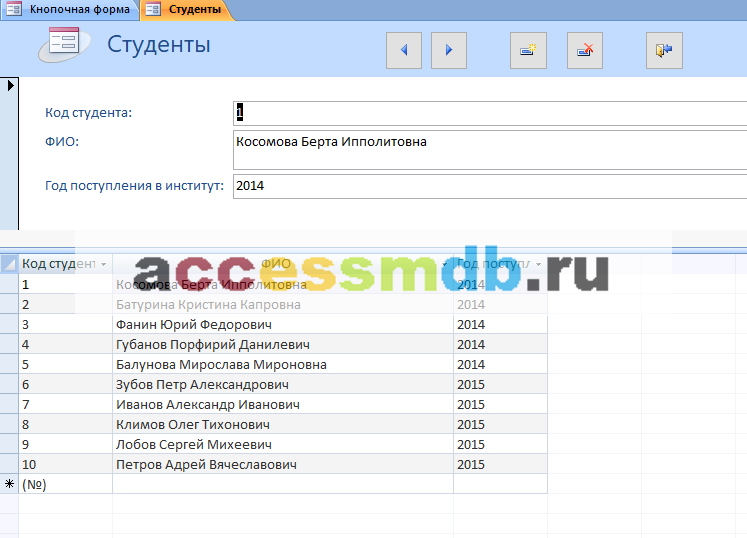Click the Студенты form title

[159, 44]
